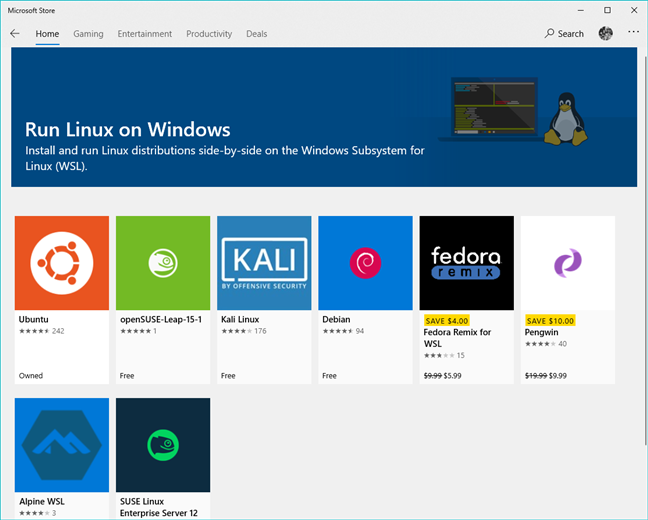Screen dimensions: 648x520
Task: Click the Ubuntu star rating 242
Action: 42,331
